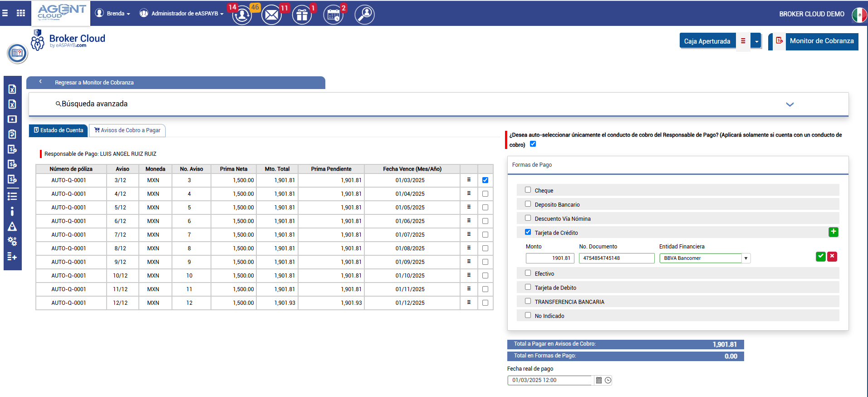Remove payment line with red X

832,257
